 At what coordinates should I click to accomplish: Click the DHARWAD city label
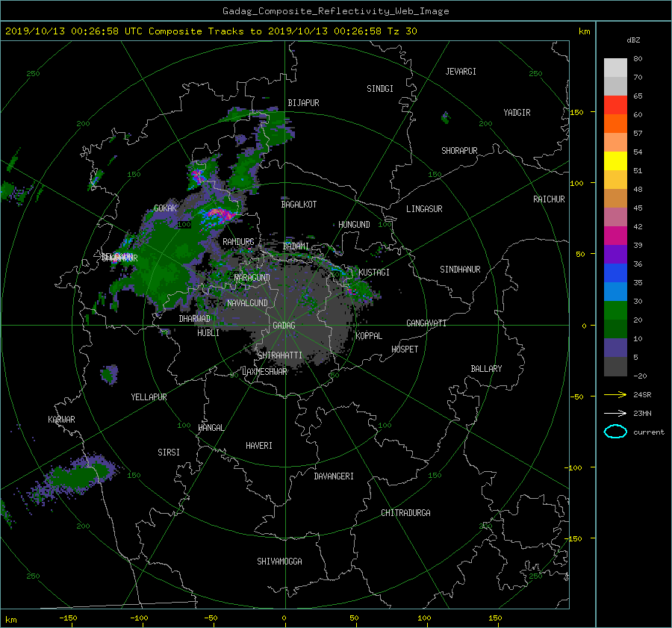pos(194,319)
